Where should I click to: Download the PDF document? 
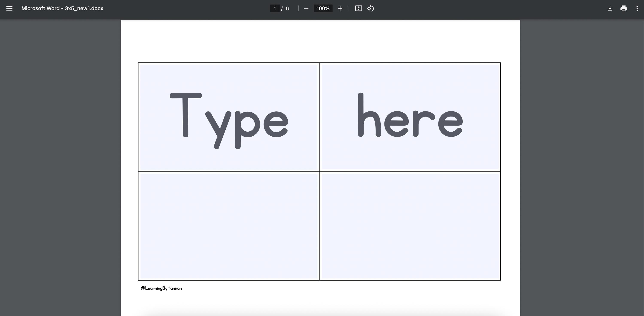tap(610, 8)
